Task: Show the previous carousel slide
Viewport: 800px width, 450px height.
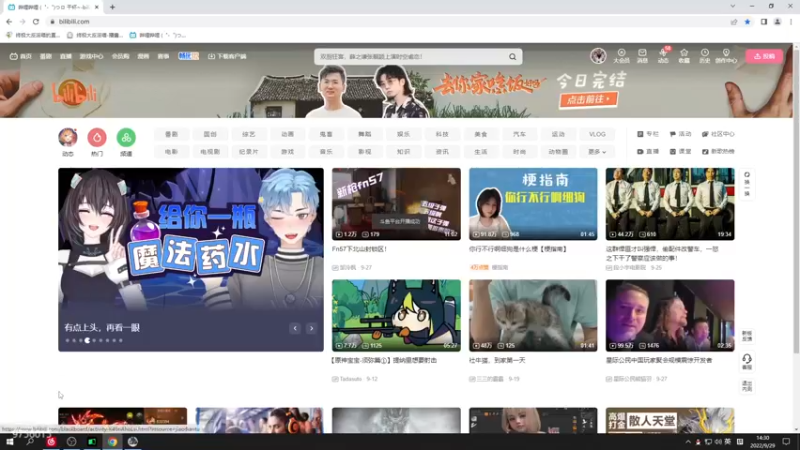Action: coord(295,328)
